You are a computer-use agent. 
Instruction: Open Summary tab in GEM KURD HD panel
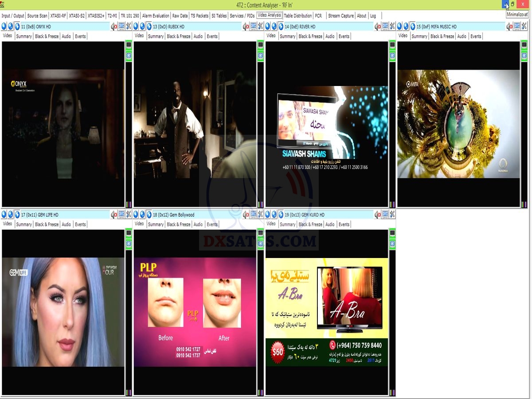(x=287, y=224)
